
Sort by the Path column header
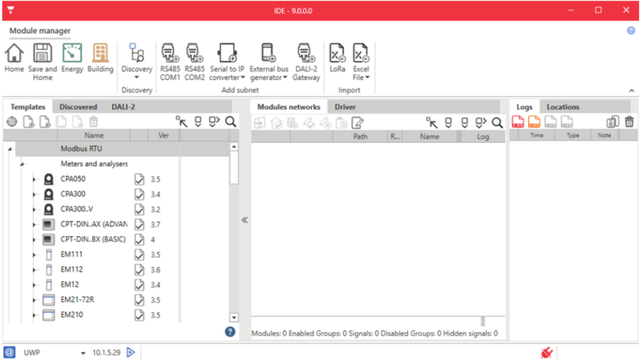(360, 137)
